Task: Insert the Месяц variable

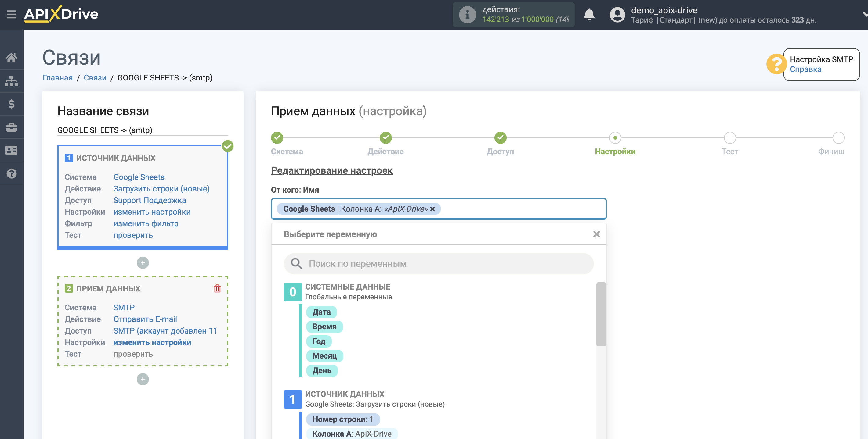Action: pyautogui.click(x=324, y=356)
